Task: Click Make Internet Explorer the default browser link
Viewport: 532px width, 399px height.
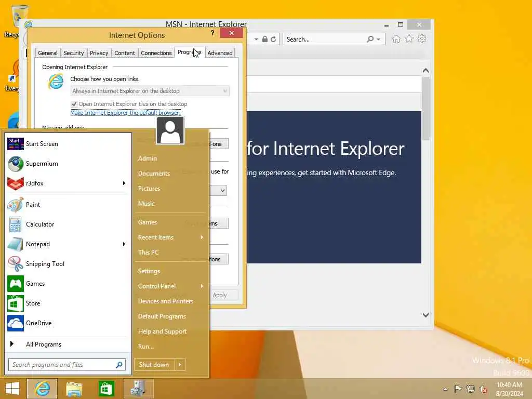Action: pos(126,113)
